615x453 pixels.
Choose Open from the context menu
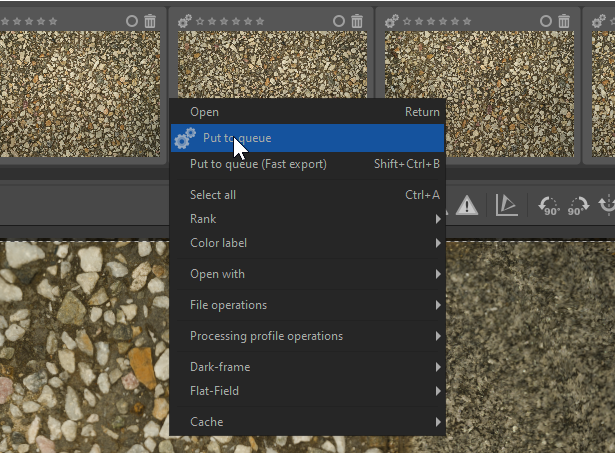pyautogui.click(x=308, y=112)
